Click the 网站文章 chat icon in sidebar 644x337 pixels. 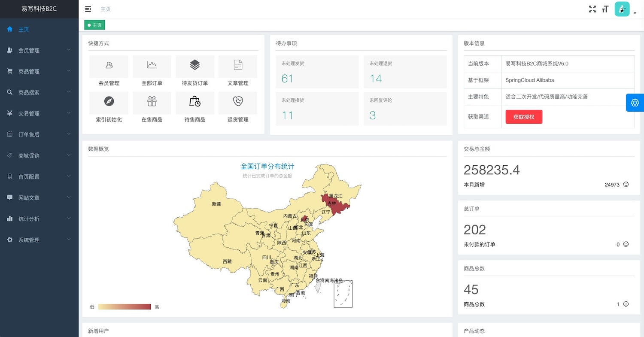(x=10, y=197)
